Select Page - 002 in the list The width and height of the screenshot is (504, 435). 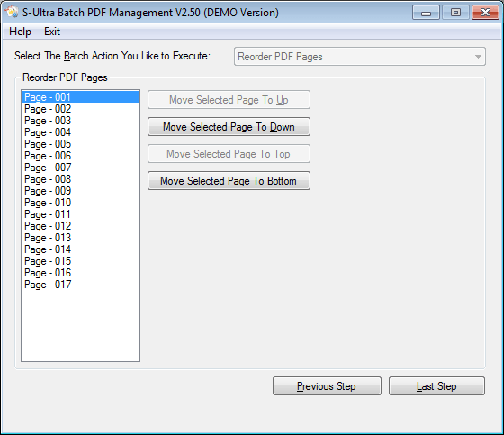[80, 109]
